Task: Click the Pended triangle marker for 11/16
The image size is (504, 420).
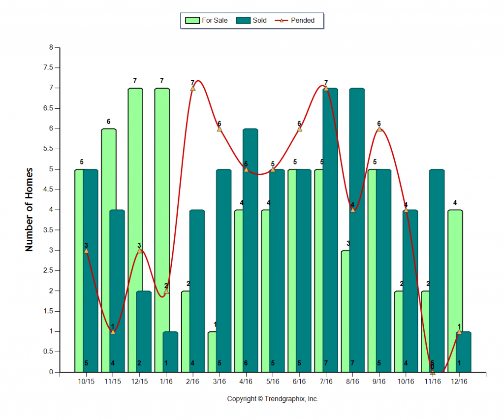Action: tap(433, 372)
